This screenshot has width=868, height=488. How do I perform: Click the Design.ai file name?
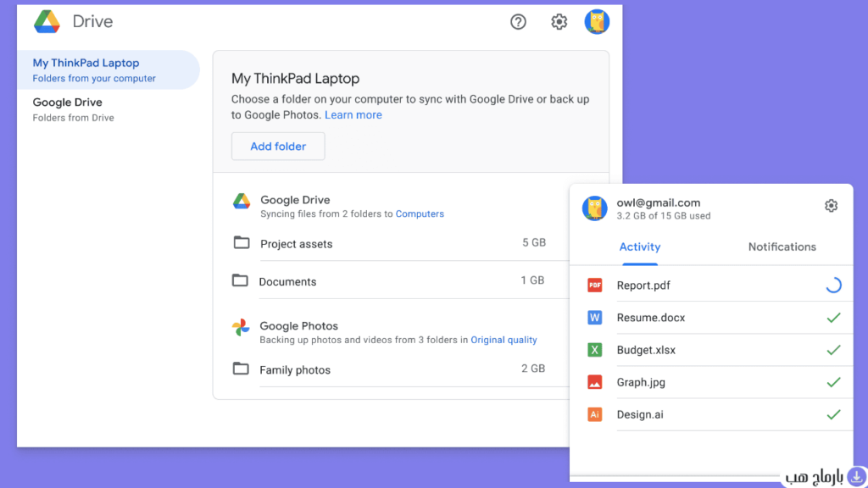tap(640, 414)
